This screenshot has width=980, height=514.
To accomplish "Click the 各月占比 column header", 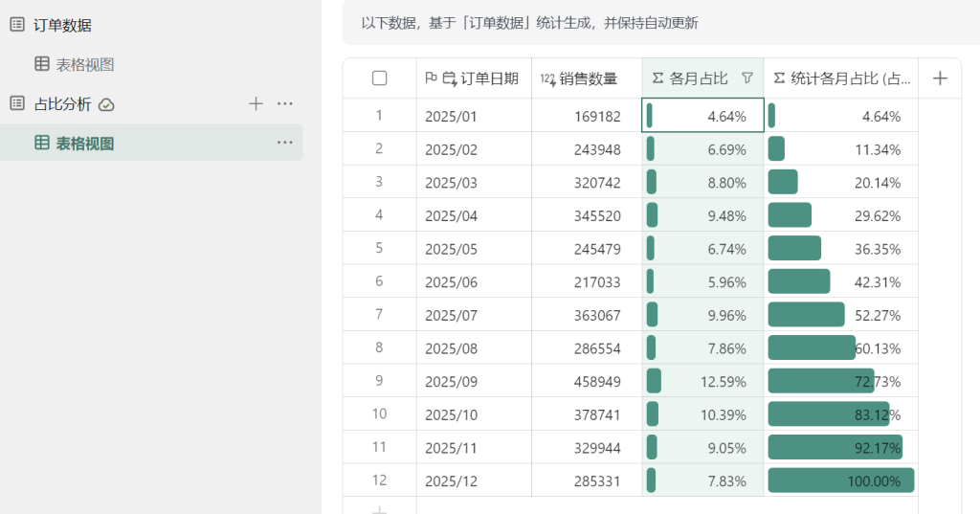I will (x=702, y=78).
